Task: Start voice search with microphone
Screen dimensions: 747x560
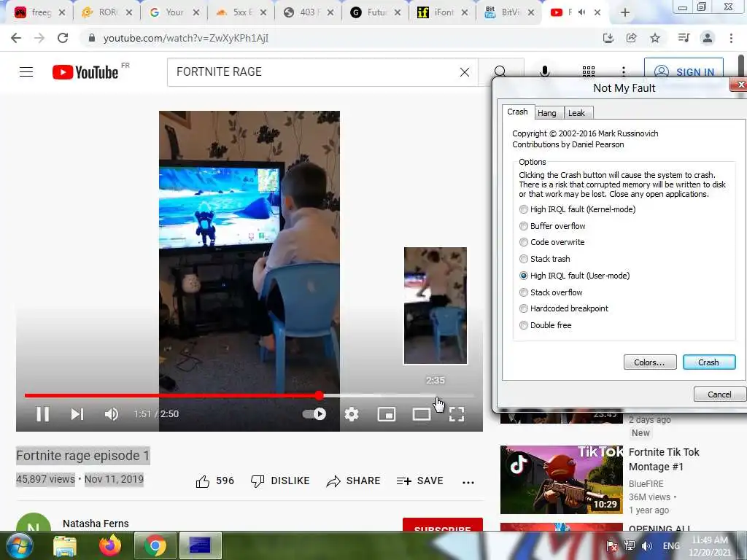Action: [545, 71]
